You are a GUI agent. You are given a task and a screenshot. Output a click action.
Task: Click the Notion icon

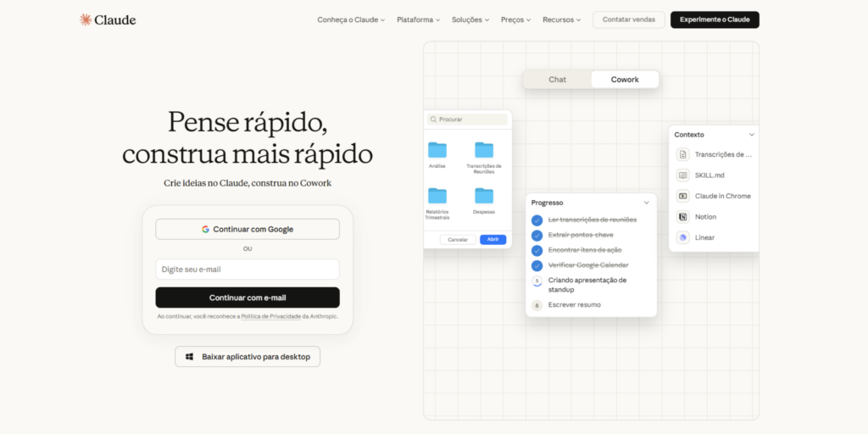click(x=682, y=217)
